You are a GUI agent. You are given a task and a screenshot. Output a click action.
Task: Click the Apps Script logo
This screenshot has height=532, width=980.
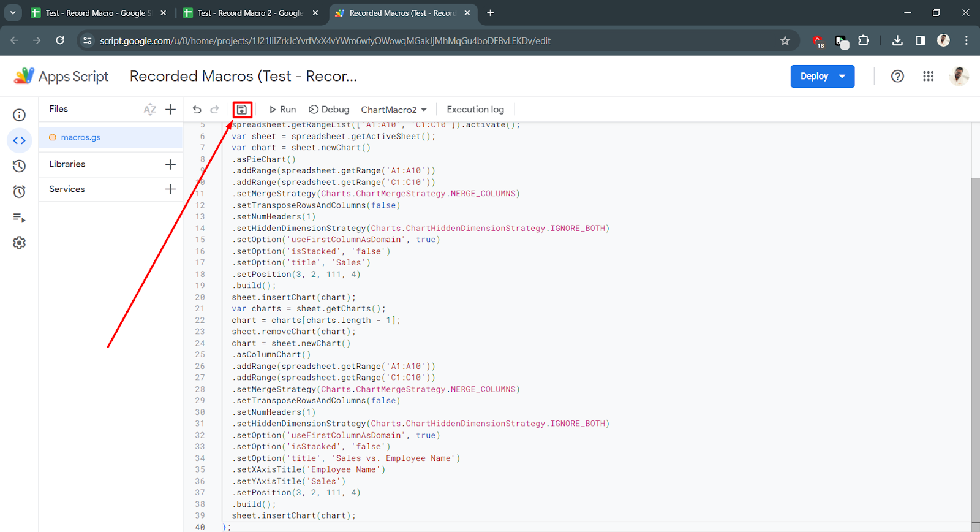click(61, 77)
